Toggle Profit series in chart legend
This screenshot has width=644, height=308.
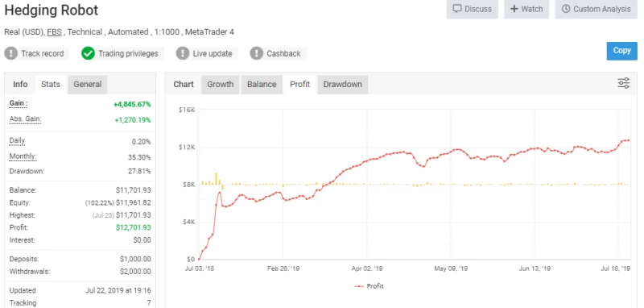(x=369, y=286)
